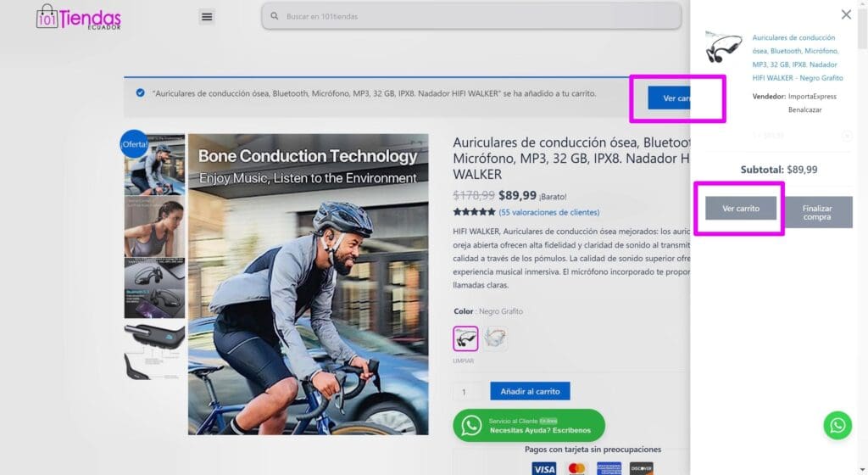Click the 101Tiendas Ecuador logo
Screen dimensions: 868x475
pos(78,17)
